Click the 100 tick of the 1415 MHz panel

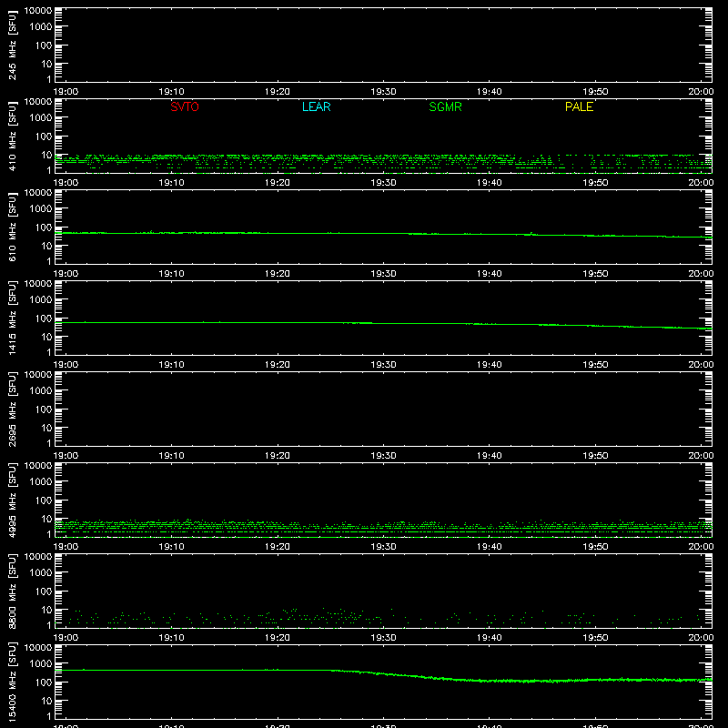pos(44,318)
